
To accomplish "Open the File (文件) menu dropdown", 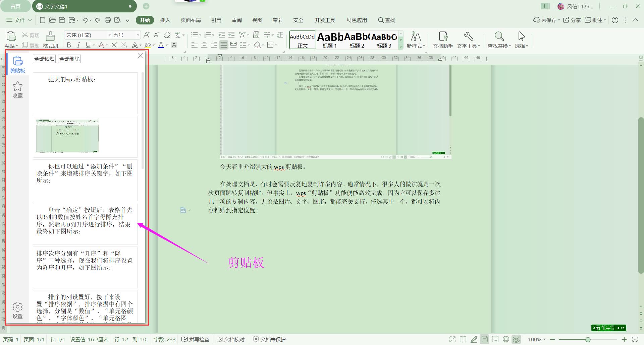I will coord(19,20).
